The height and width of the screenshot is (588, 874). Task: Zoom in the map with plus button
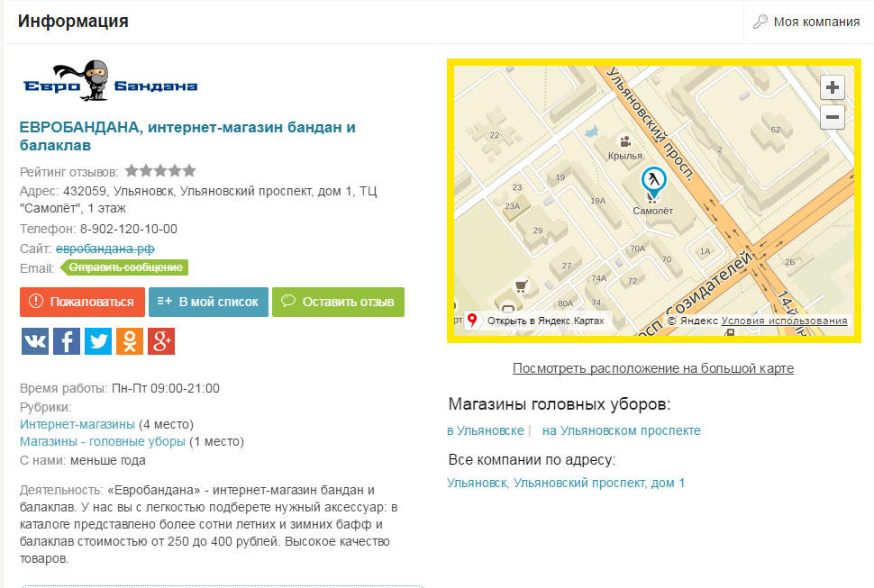[x=833, y=87]
